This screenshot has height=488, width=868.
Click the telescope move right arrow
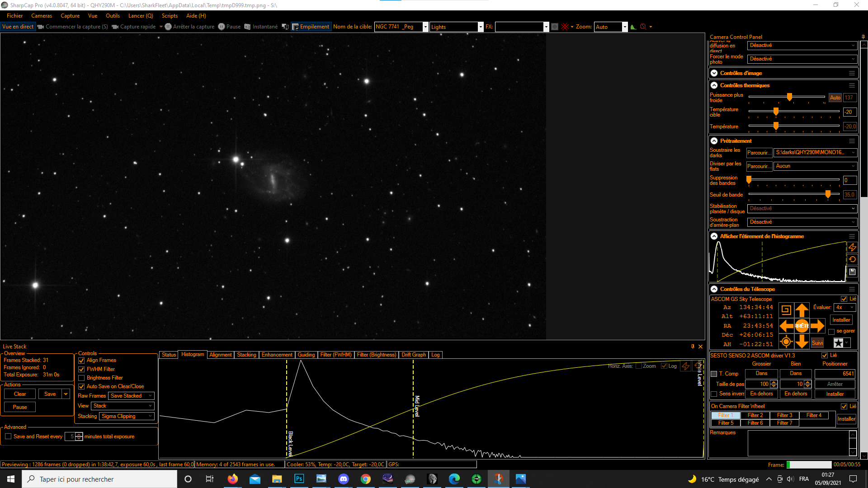coord(817,326)
